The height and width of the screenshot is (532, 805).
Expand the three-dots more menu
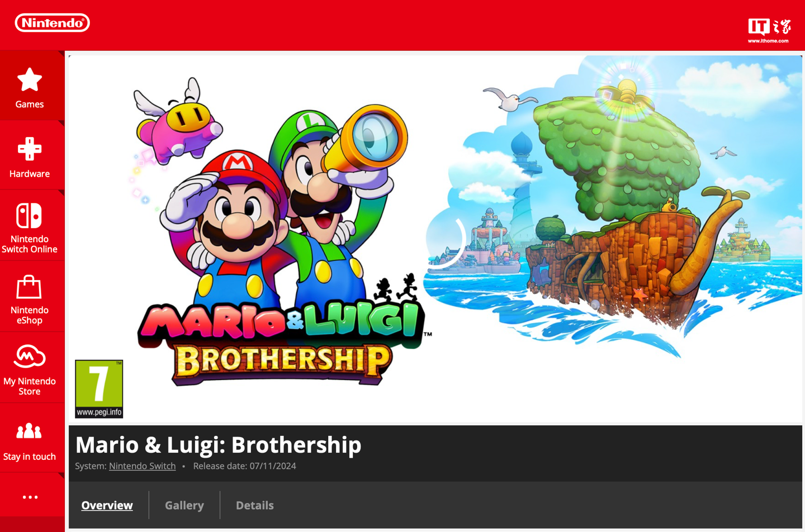pyautogui.click(x=30, y=497)
